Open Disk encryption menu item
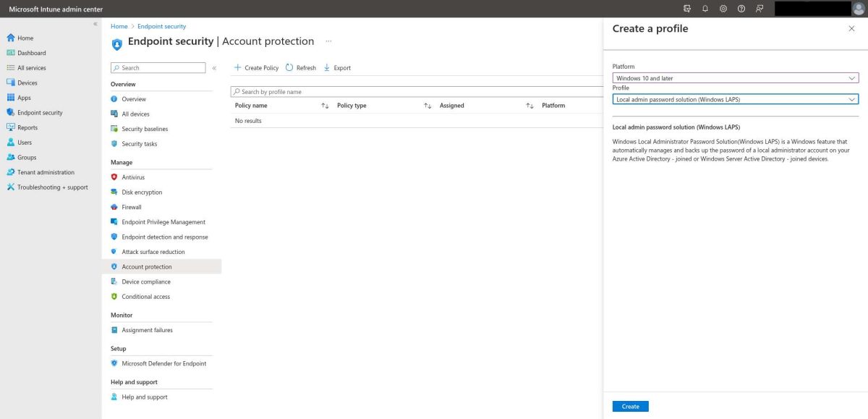The height and width of the screenshot is (419, 868). pyautogui.click(x=142, y=192)
